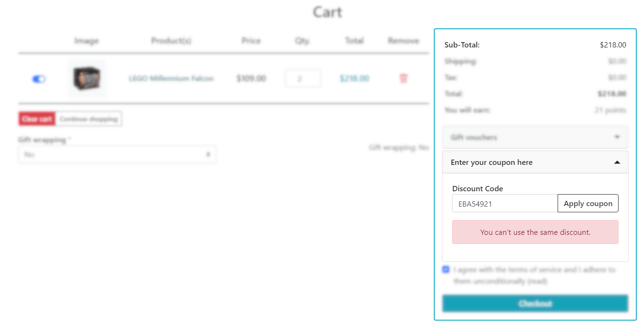Focus the Discount Code input field

505,203
